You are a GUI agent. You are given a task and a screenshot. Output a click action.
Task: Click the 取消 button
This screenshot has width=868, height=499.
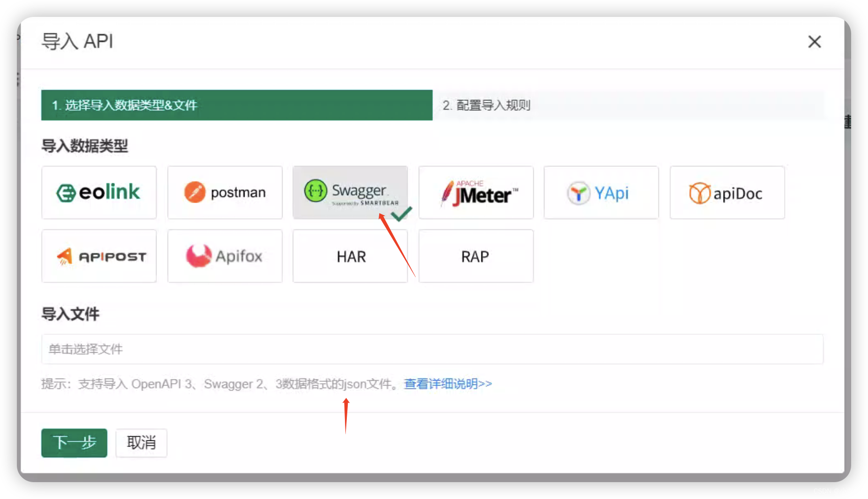[142, 443]
